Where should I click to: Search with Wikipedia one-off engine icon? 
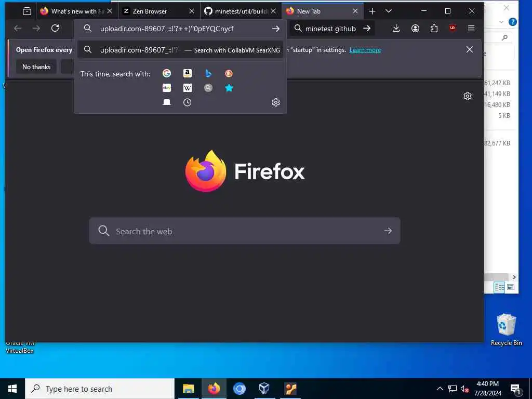(x=187, y=88)
